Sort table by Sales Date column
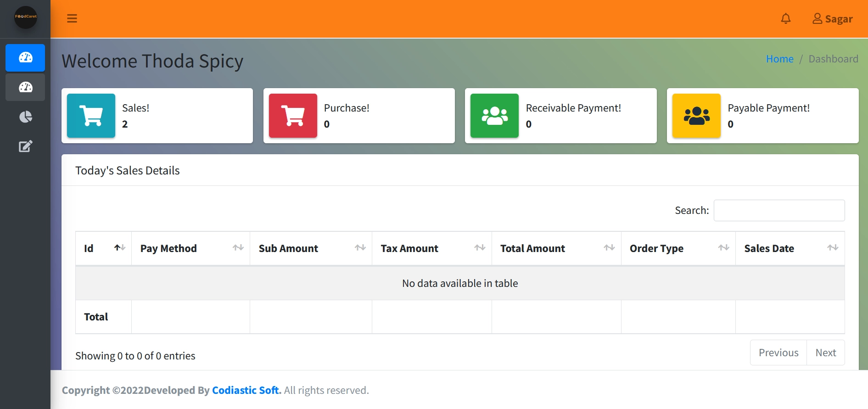 click(790, 248)
